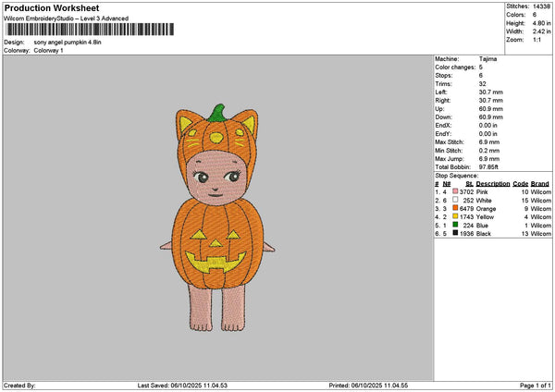Click the barcode under the worksheet title
This screenshot has width=555, height=392.
click(90, 30)
